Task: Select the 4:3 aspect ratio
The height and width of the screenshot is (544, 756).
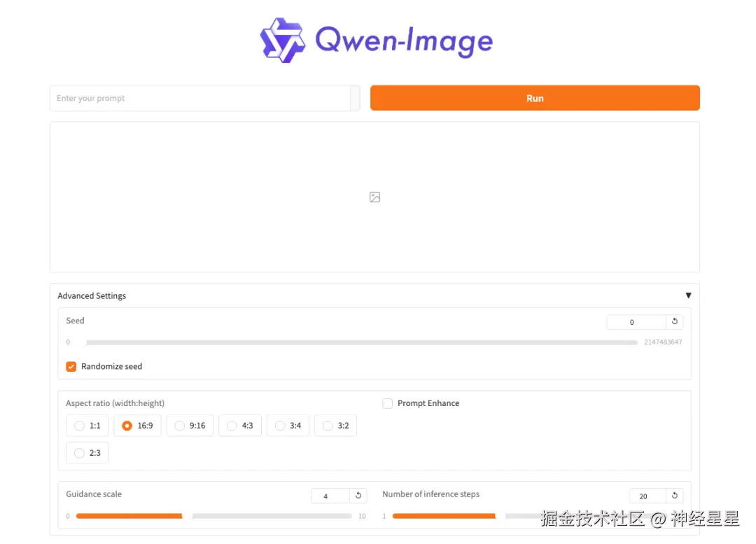Action: (239, 426)
